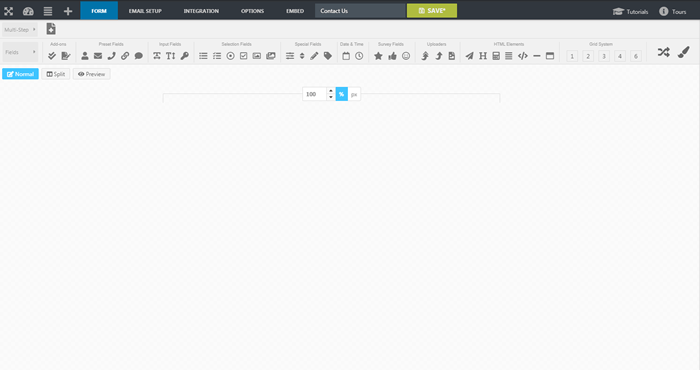Insert a phone number preset field
Viewport: 700px width, 370px height.
click(x=111, y=56)
